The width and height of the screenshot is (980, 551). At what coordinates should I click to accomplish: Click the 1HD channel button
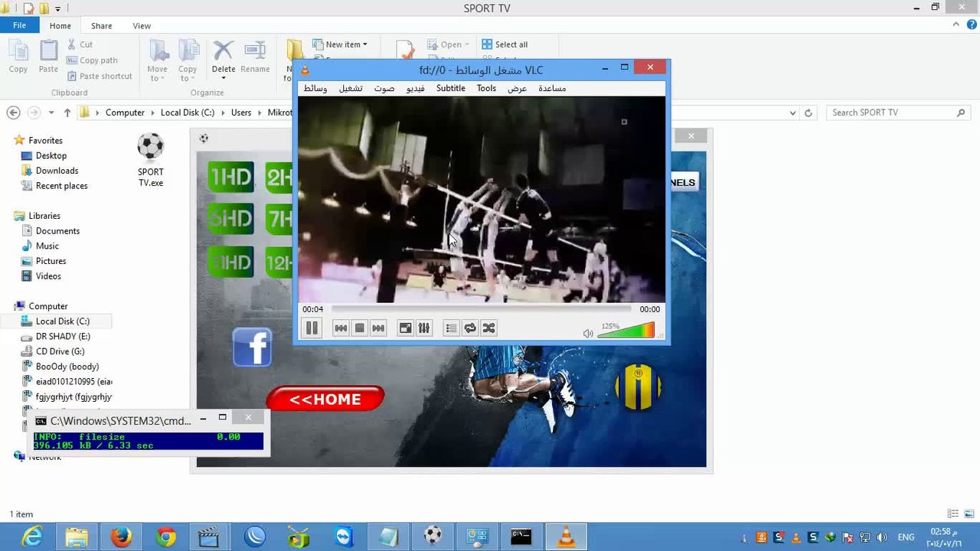(x=230, y=178)
